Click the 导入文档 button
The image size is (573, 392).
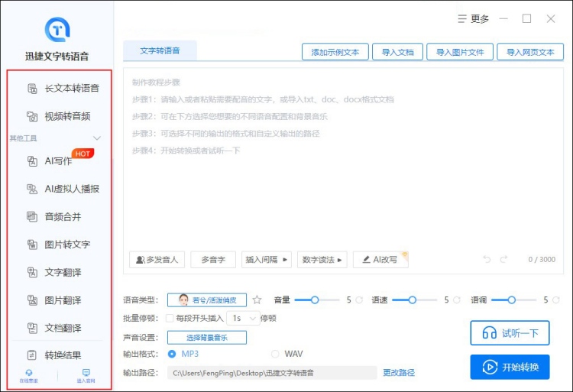pyautogui.click(x=397, y=52)
